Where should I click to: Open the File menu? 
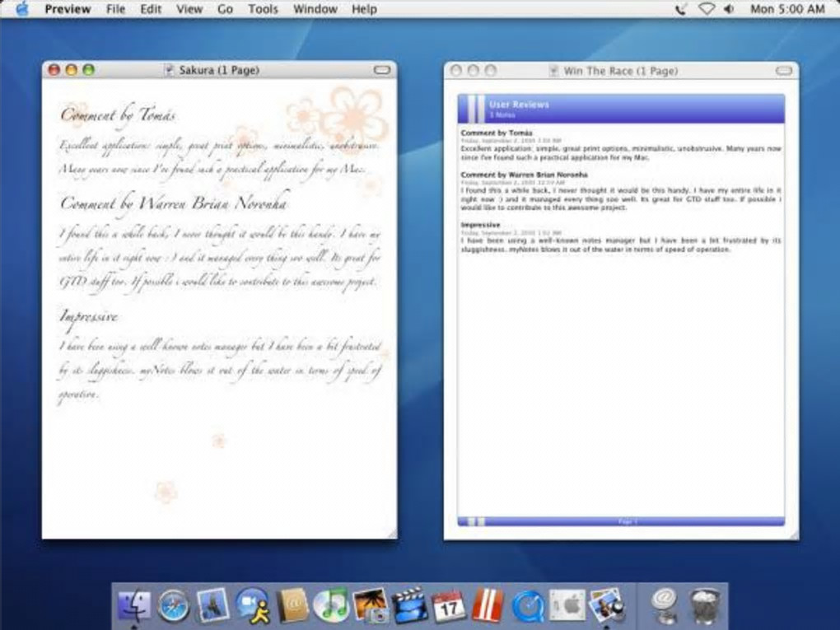[115, 9]
